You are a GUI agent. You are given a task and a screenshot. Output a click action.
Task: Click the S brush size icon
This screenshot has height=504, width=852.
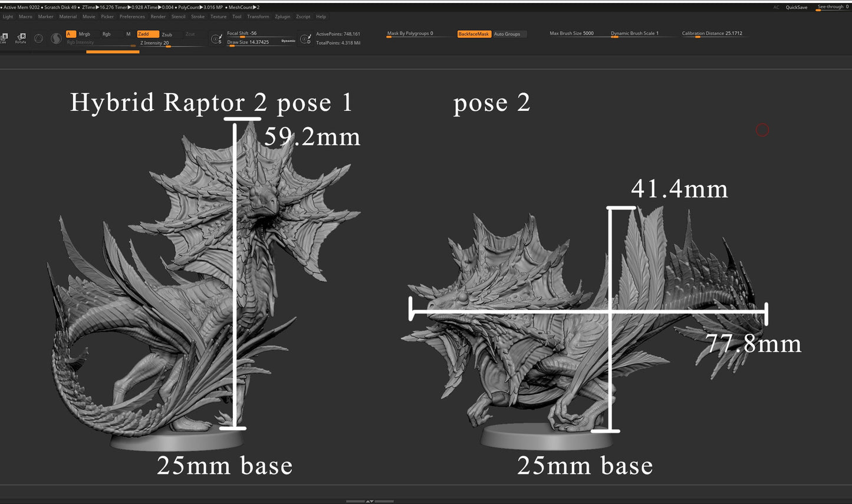point(216,39)
